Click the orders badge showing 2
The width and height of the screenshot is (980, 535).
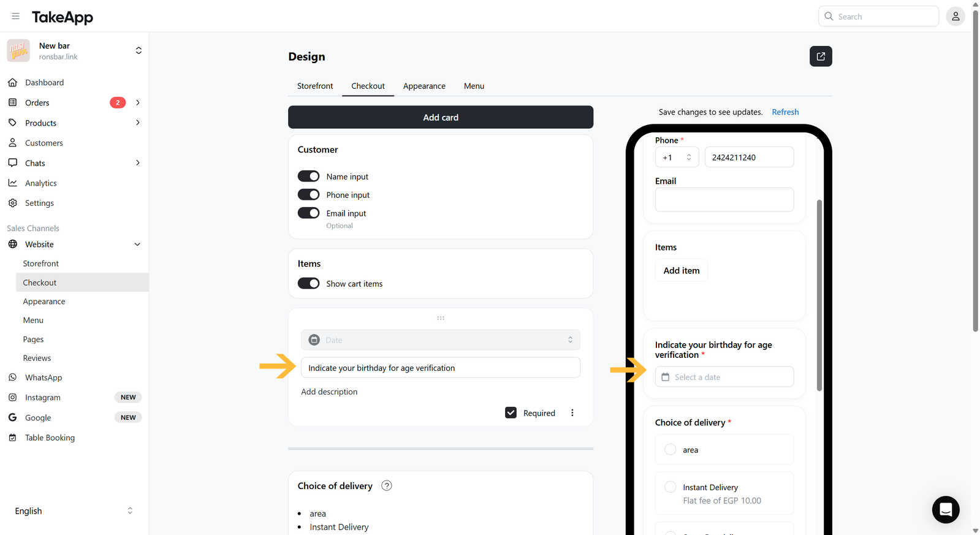[118, 102]
